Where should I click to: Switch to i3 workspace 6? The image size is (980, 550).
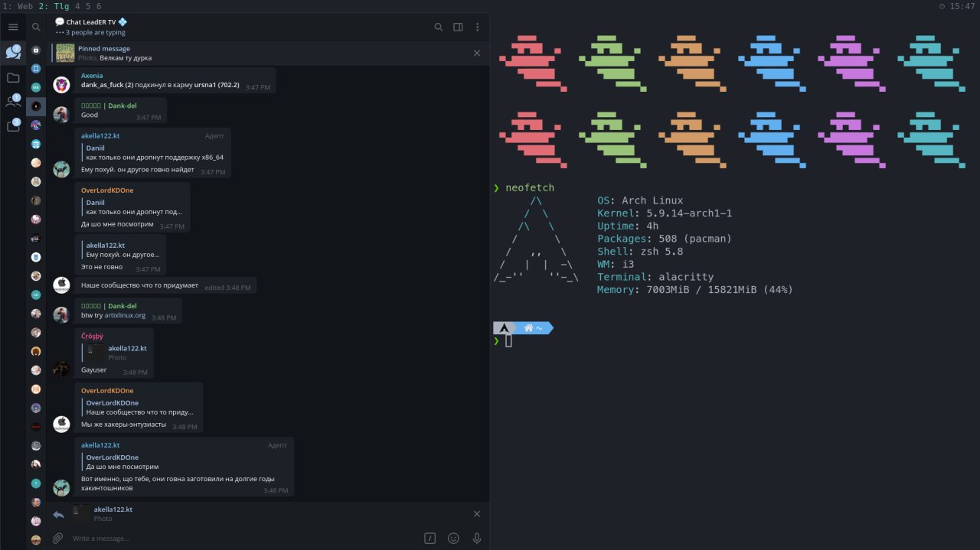(x=99, y=6)
